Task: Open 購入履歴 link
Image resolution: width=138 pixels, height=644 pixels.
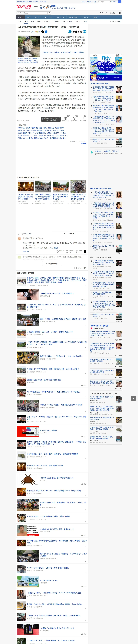Action: [x=112, y=13]
